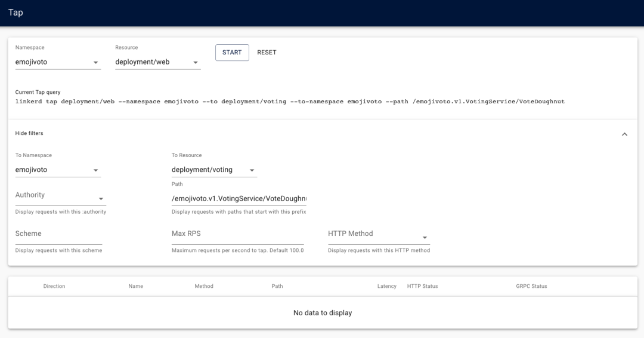Click 'Display requests with this HTTP method' hint
This screenshot has height=338, width=644.
(x=379, y=250)
